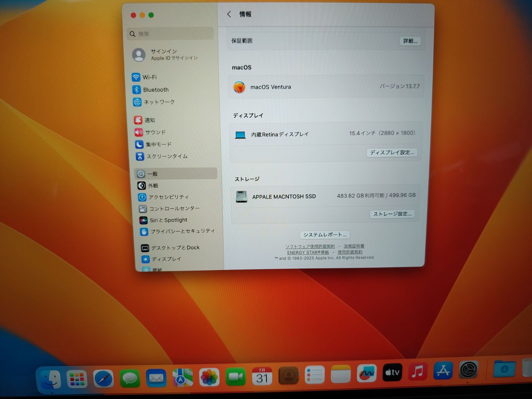Open Apple TV from the Dock
The height and width of the screenshot is (399, 532).
pos(392,372)
